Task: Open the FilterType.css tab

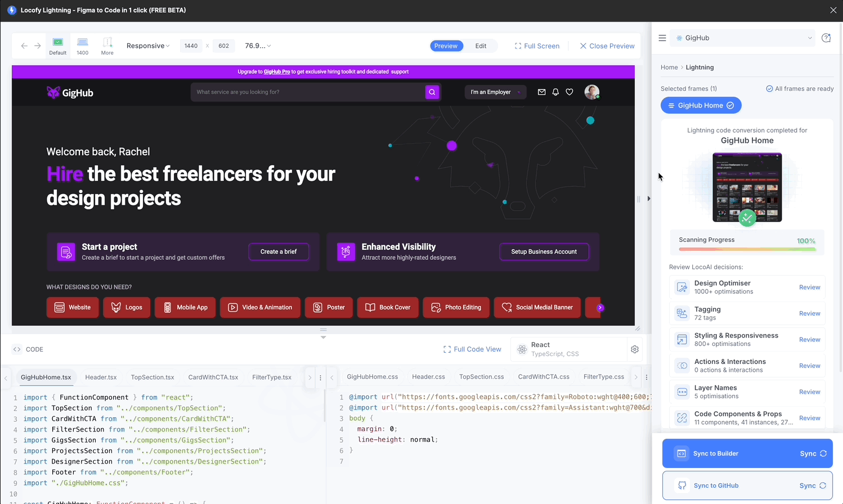Action: [x=604, y=377]
